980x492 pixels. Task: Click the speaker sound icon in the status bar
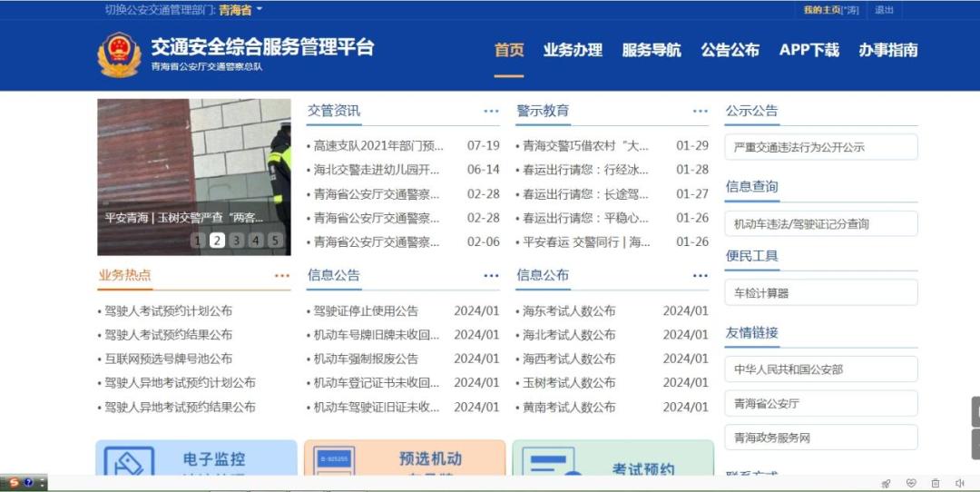point(960,483)
